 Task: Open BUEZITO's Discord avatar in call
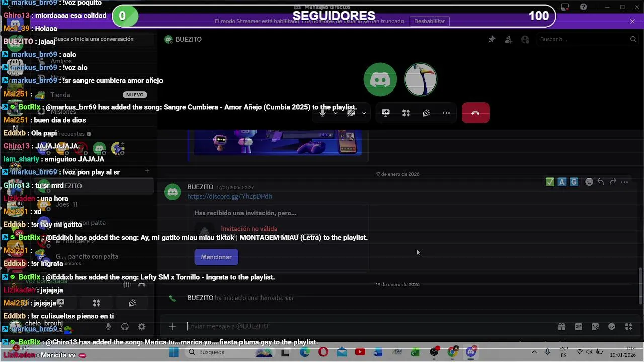380,79
